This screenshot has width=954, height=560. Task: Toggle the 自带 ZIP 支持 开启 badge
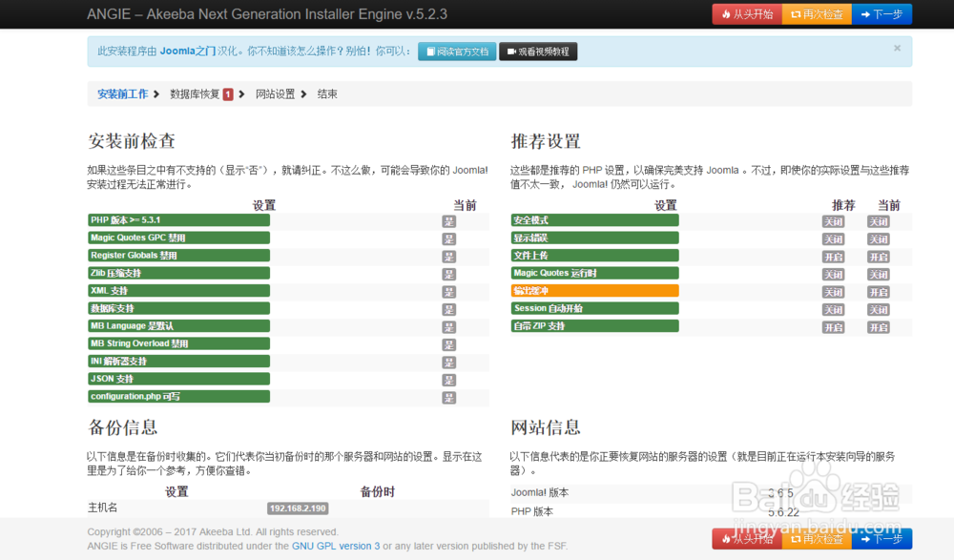(x=834, y=327)
